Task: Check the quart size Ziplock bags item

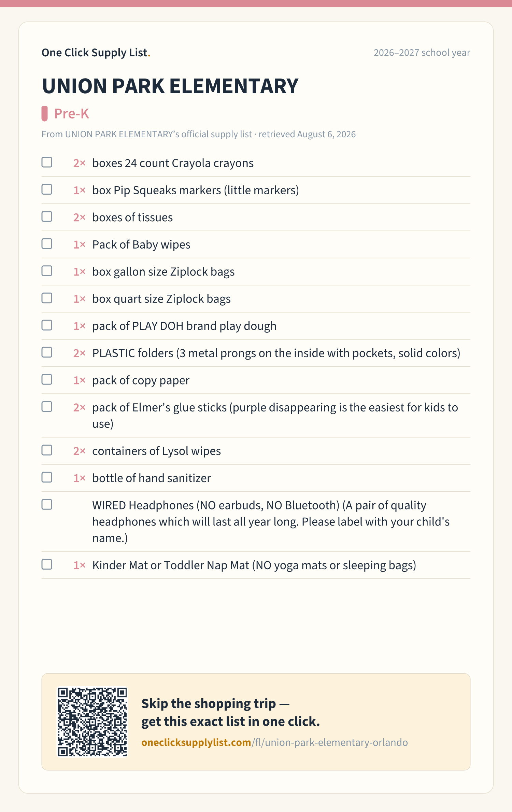Action: 47,298
